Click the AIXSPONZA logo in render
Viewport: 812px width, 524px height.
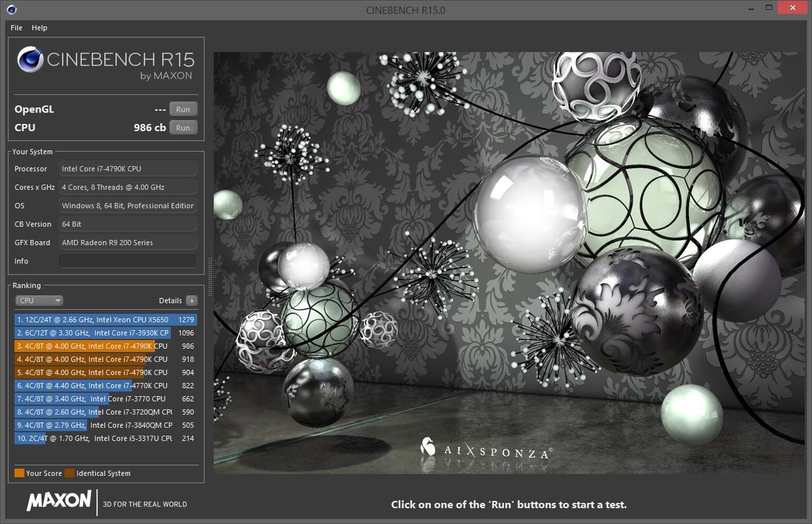(x=486, y=450)
